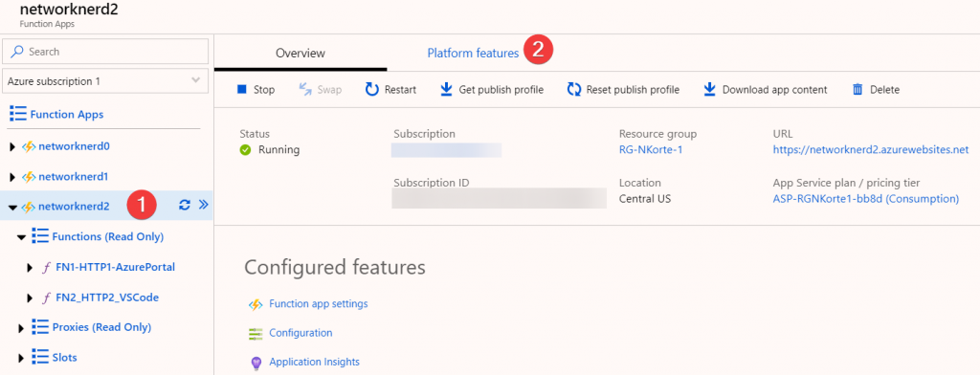Collapse the Functions (Read Only) node
This screenshot has height=375, width=980.
point(22,237)
